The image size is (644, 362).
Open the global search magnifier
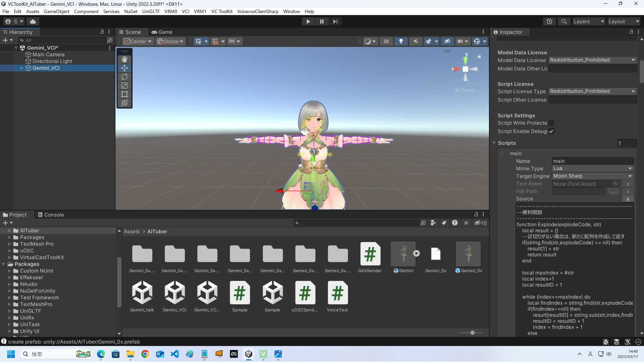pyautogui.click(x=564, y=21)
